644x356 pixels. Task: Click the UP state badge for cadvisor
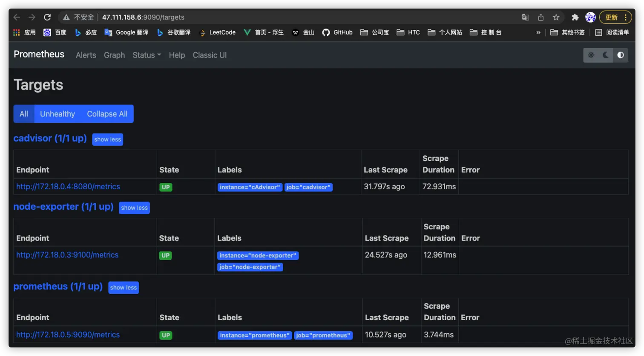166,187
